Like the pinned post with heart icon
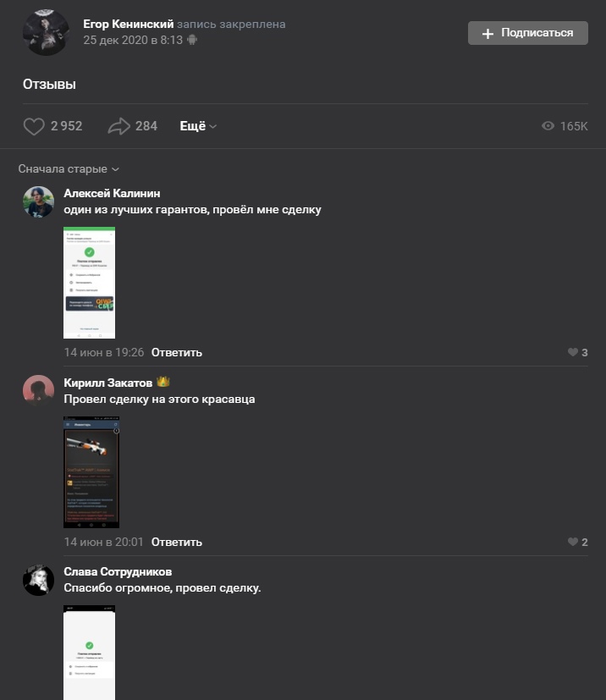 (x=34, y=126)
